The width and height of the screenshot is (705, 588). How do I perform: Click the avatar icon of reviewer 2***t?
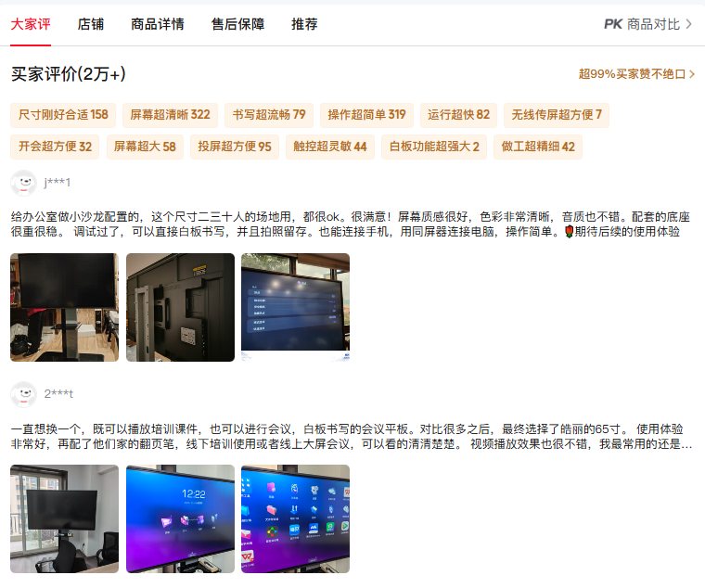click(x=23, y=394)
